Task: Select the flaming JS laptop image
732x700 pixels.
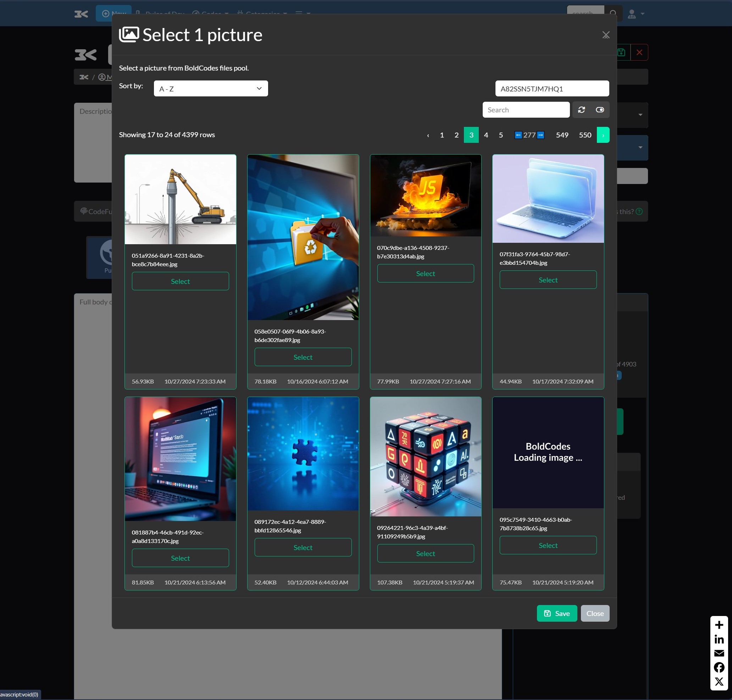Action: [425, 274]
